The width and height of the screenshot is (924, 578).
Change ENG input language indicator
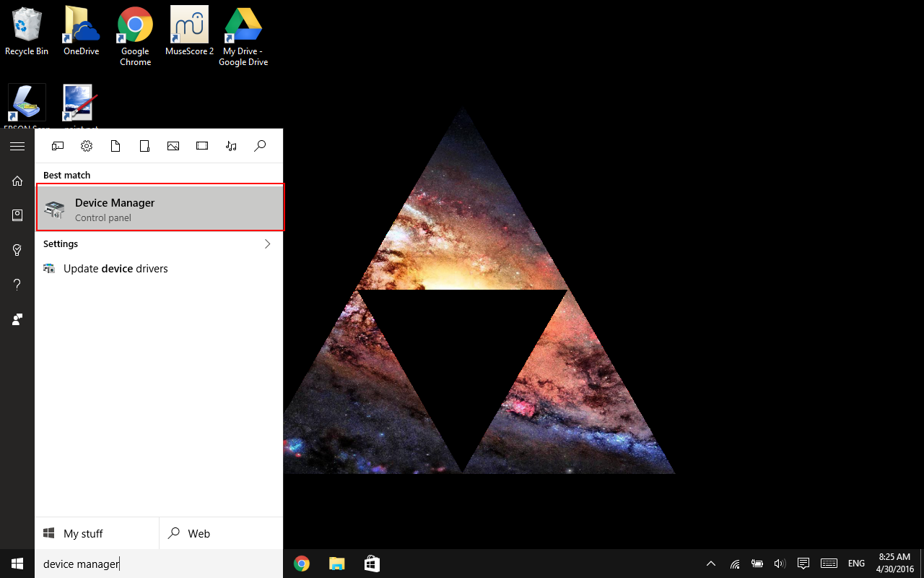pos(856,564)
